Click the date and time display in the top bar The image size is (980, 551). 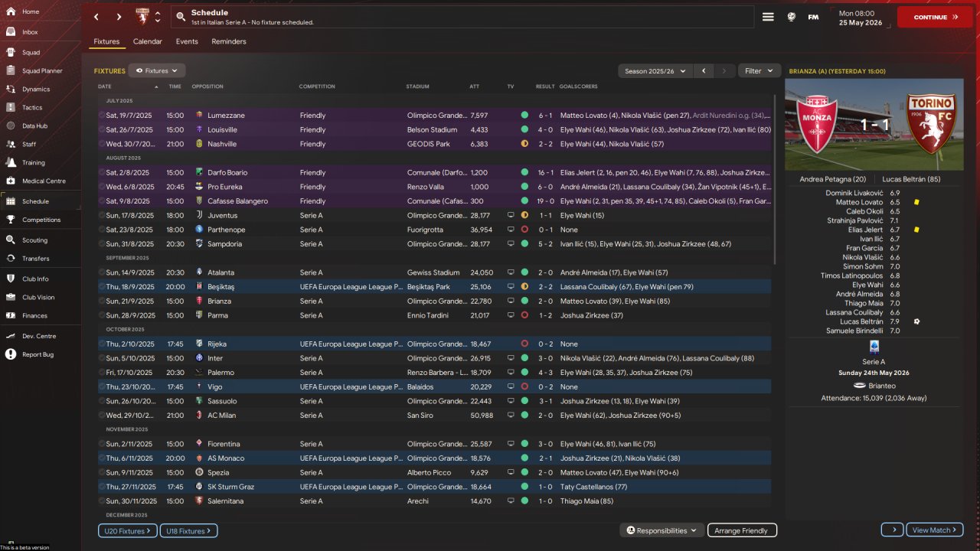pos(861,18)
